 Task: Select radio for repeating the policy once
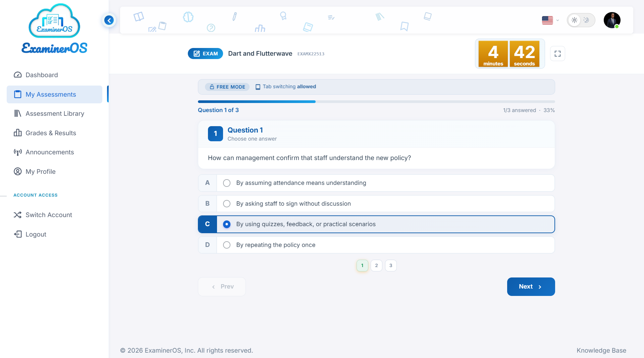click(x=227, y=245)
